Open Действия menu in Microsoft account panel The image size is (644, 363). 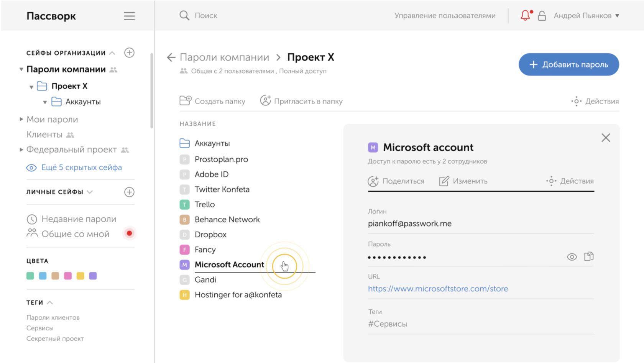point(570,181)
